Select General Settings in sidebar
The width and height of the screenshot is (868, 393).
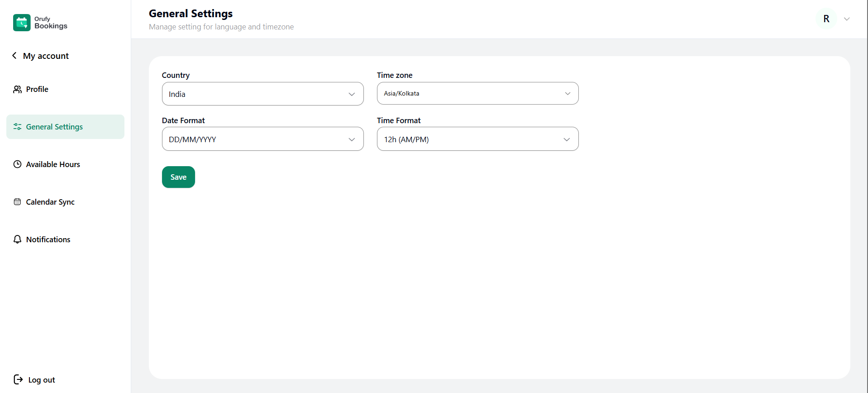point(65,127)
